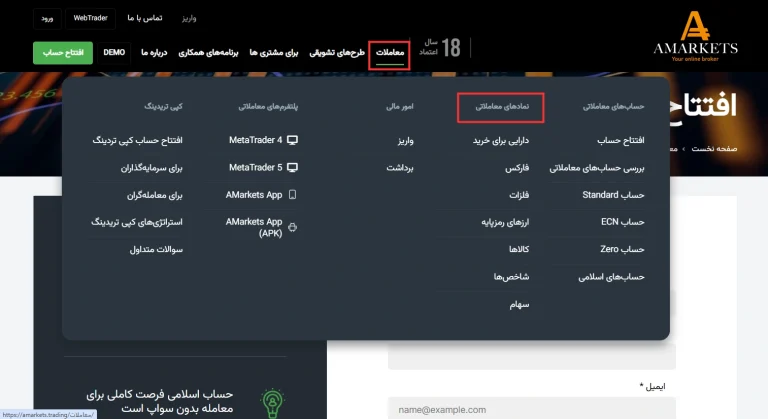Click the DEMO button
768x419 pixels.
[114, 52]
